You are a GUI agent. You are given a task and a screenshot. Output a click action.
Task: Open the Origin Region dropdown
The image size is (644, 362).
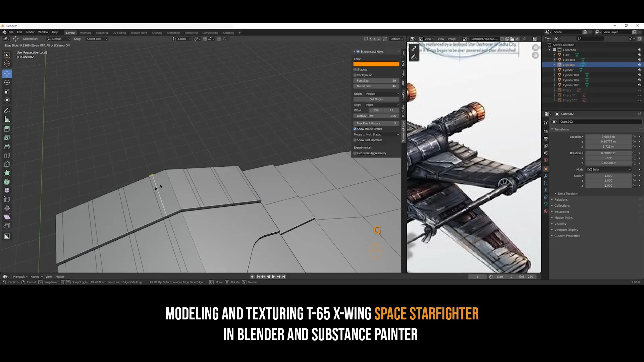click(x=382, y=94)
